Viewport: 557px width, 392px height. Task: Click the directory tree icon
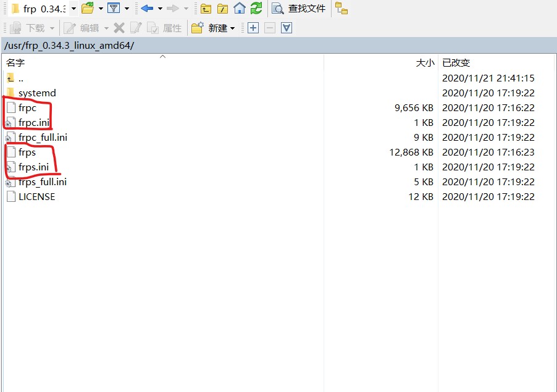tap(341, 9)
